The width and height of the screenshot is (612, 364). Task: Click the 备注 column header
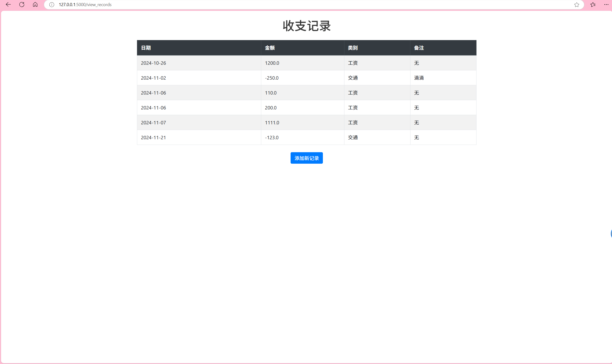[419, 48]
